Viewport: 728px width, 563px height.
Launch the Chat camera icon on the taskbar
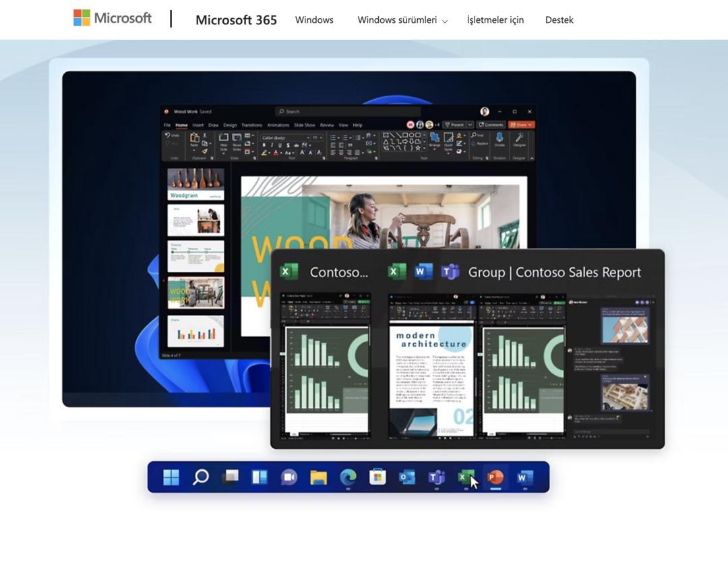[x=289, y=477]
